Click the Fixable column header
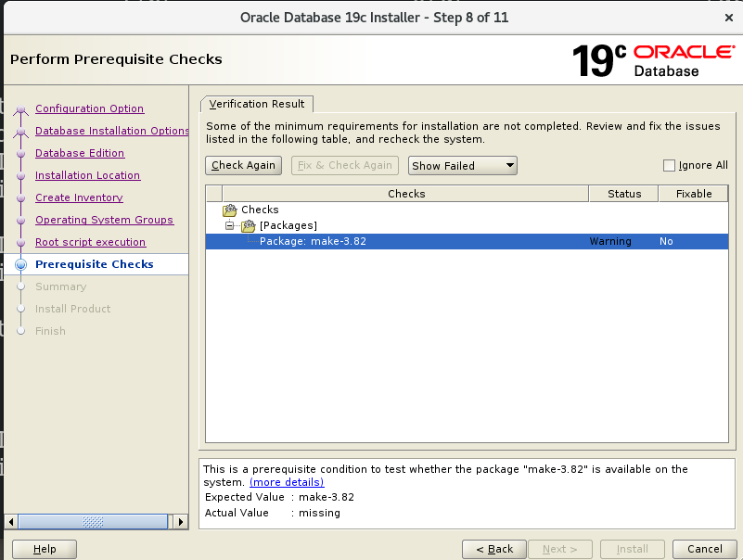The height and width of the screenshot is (560, 743). pos(693,194)
